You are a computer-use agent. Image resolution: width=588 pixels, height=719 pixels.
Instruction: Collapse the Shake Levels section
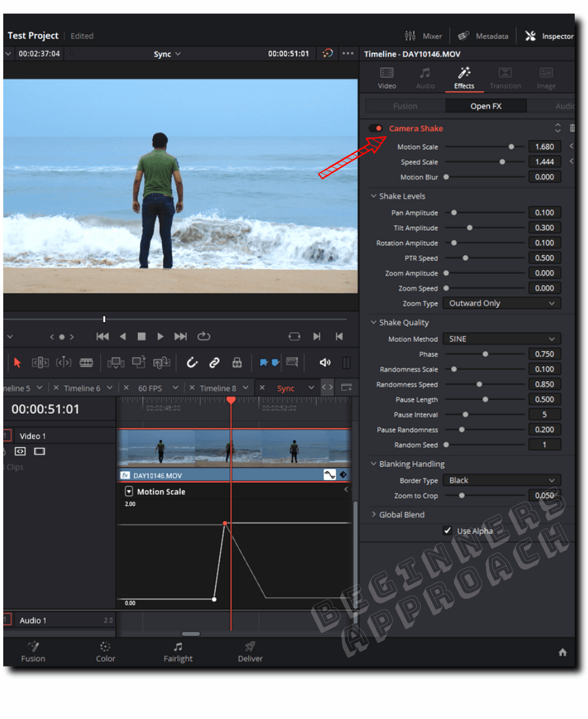(x=374, y=196)
